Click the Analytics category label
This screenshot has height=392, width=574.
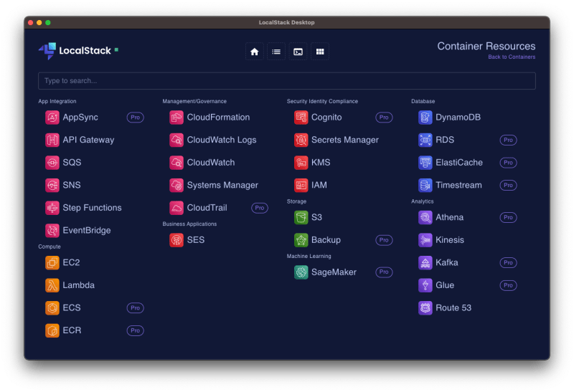tap(422, 201)
